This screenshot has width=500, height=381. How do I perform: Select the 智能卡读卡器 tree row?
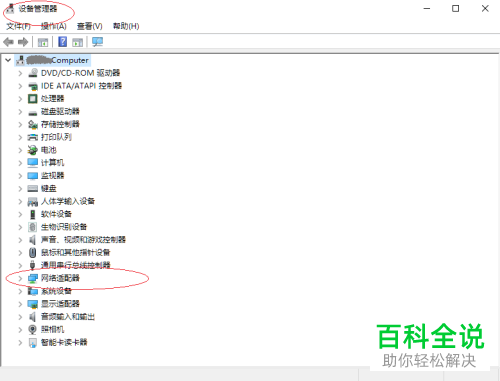coord(58,342)
